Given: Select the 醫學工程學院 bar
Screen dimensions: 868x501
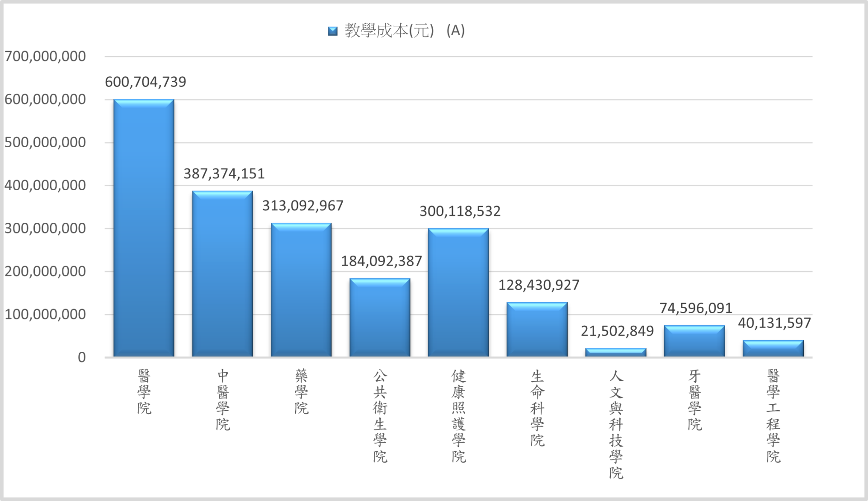Looking at the screenshot, I should 773,349.
